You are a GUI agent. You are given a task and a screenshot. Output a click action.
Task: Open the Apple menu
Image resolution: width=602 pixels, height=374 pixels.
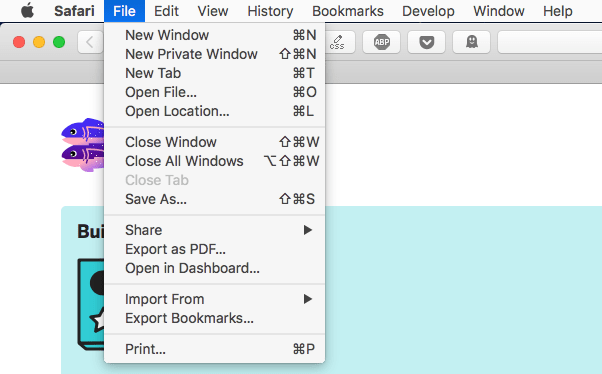[27, 11]
